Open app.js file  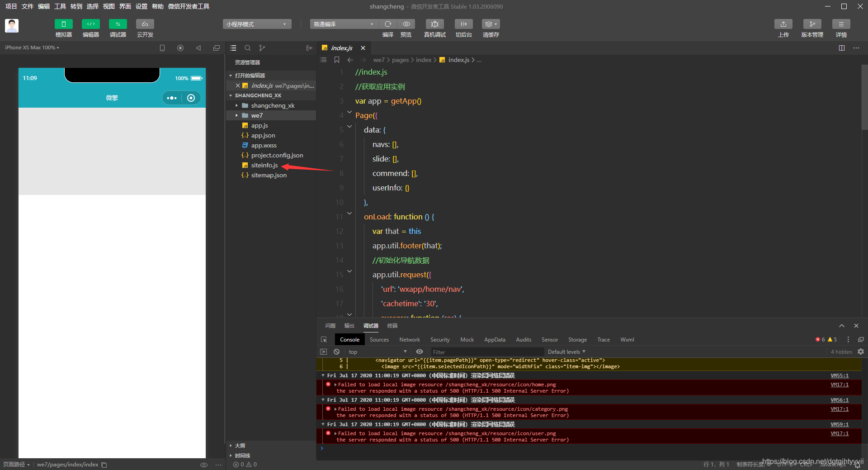pyautogui.click(x=259, y=125)
